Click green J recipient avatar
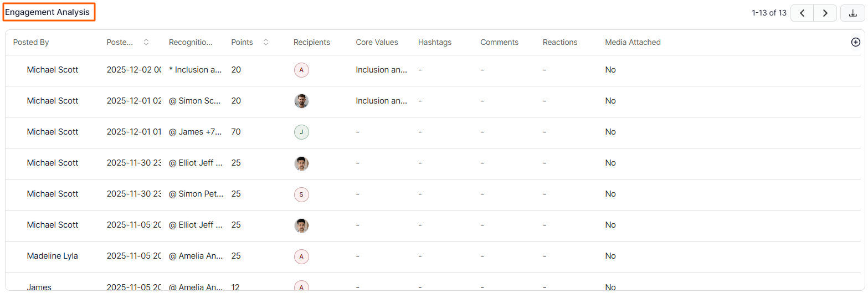Screen dimensions: 868x298 pyautogui.click(x=301, y=132)
